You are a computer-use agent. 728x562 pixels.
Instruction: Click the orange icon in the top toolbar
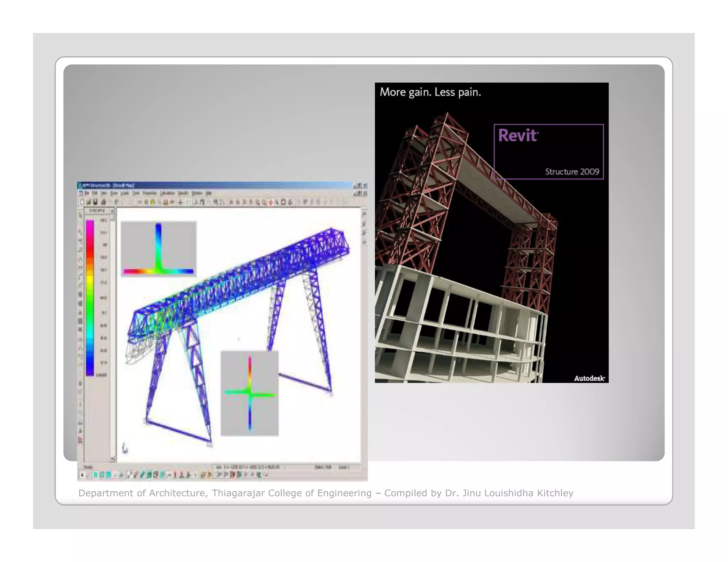pyautogui.click(x=165, y=202)
